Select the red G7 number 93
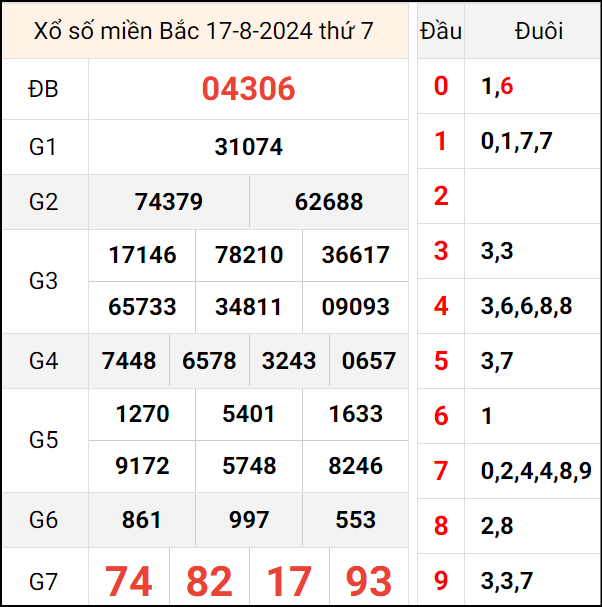 (x=369, y=581)
